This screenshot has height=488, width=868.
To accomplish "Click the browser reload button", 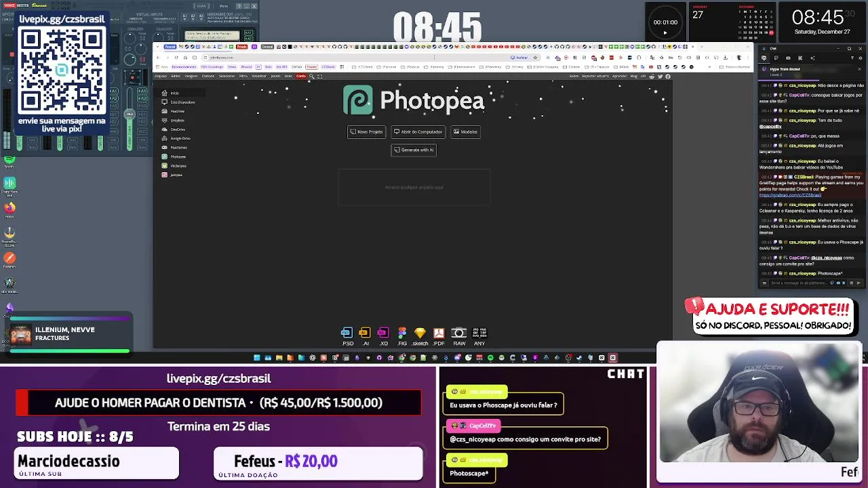I will [176, 58].
